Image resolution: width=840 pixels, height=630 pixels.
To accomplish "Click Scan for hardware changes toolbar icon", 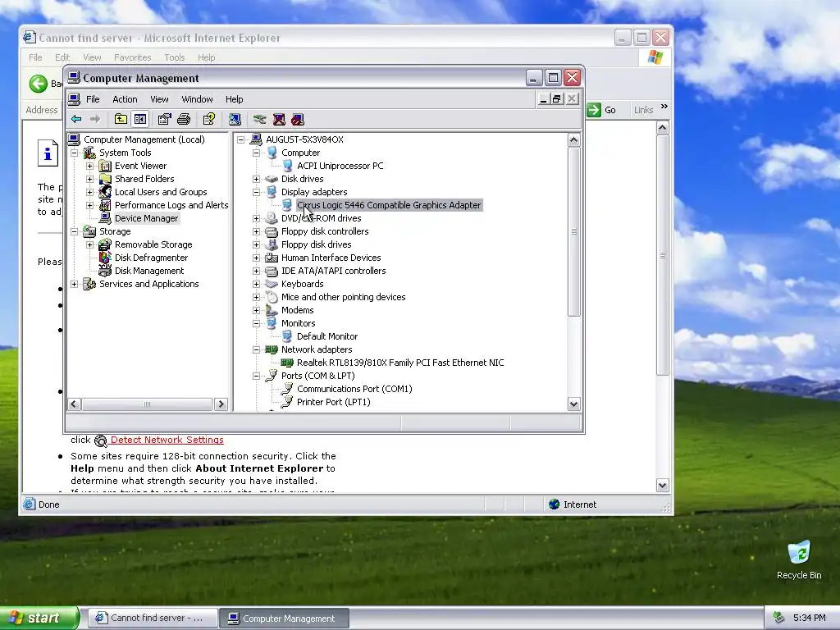I will click(x=235, y=119).
